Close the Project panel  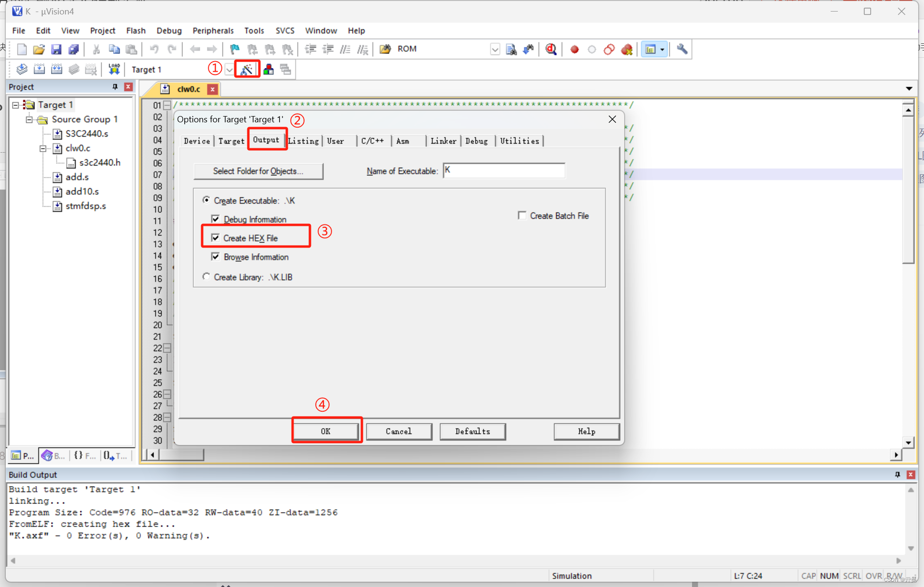point(128,87)
